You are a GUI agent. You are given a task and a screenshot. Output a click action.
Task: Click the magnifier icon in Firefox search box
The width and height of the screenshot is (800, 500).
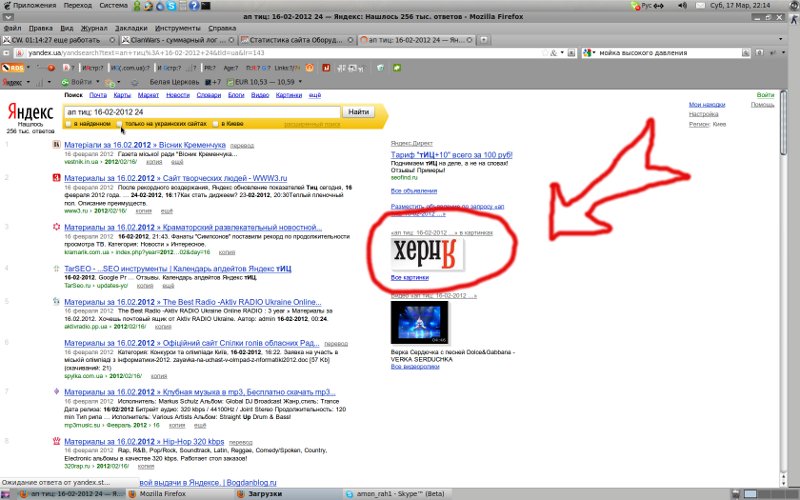[x=745, y=53]
